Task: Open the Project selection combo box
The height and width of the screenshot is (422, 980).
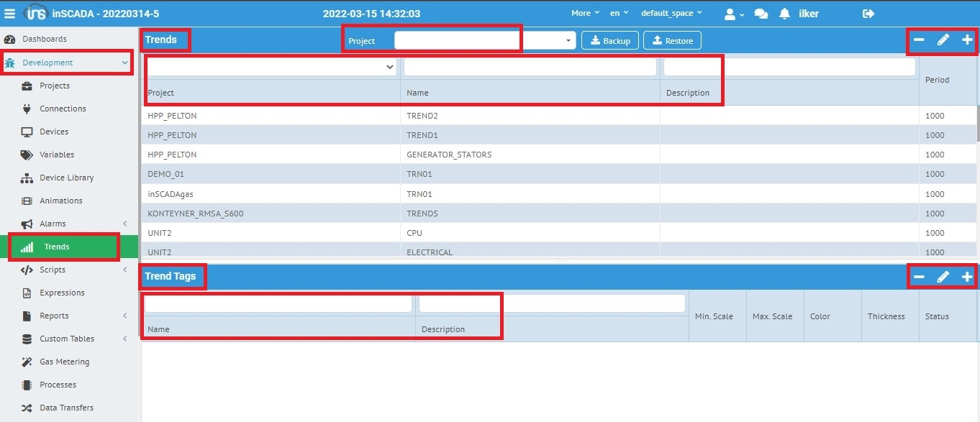Action: [484, 41]
